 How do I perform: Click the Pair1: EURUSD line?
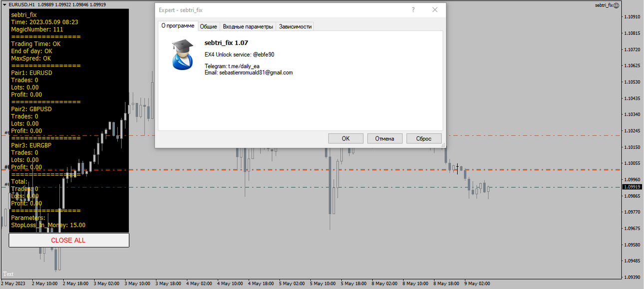point(31,72)
